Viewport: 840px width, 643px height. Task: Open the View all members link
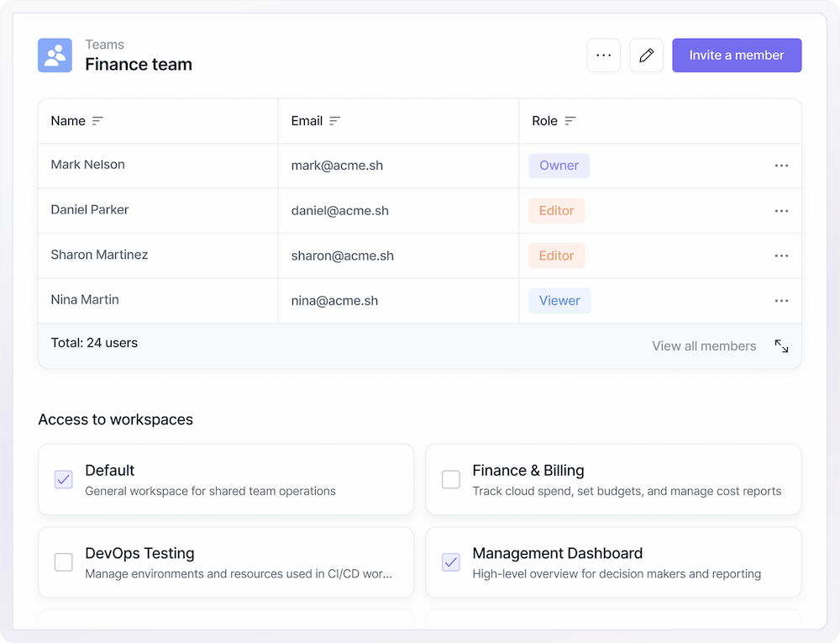click(x=704, y=346)
